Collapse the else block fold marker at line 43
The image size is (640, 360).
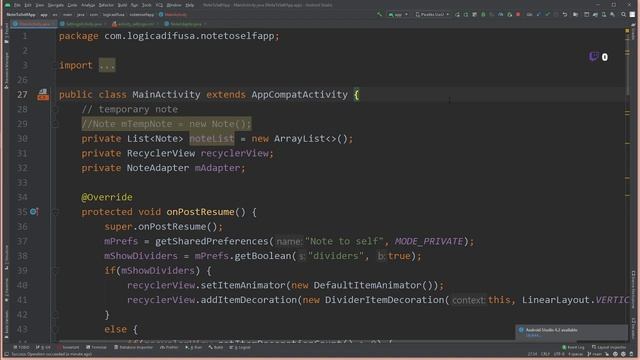pos(55,329)
